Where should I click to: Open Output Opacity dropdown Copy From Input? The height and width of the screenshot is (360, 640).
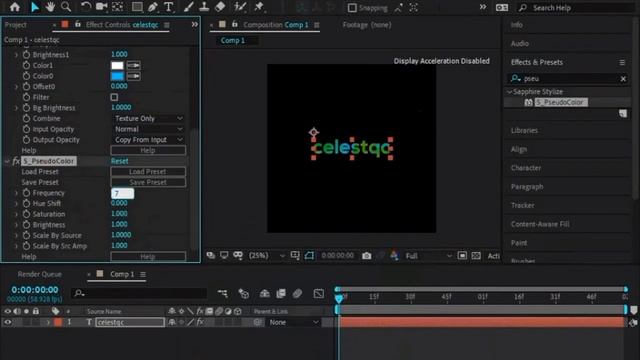click(148, 140)
